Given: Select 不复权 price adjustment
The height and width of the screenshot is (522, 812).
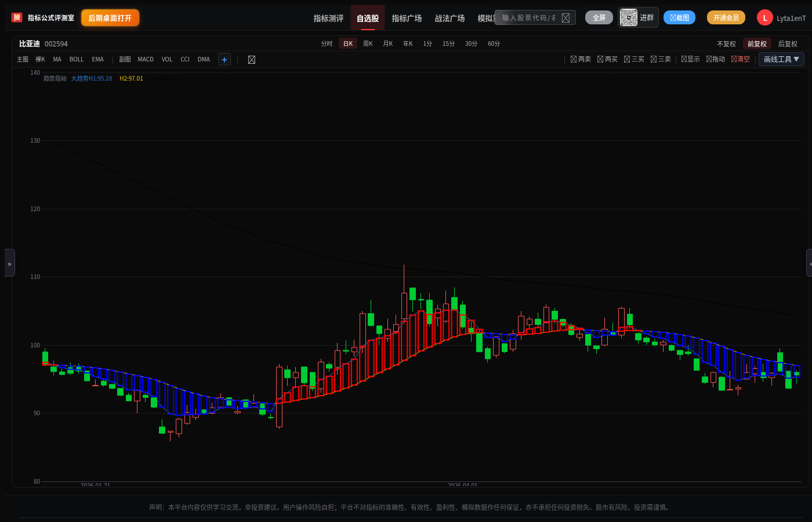Looking at the screenshot, I should (726, 44).
